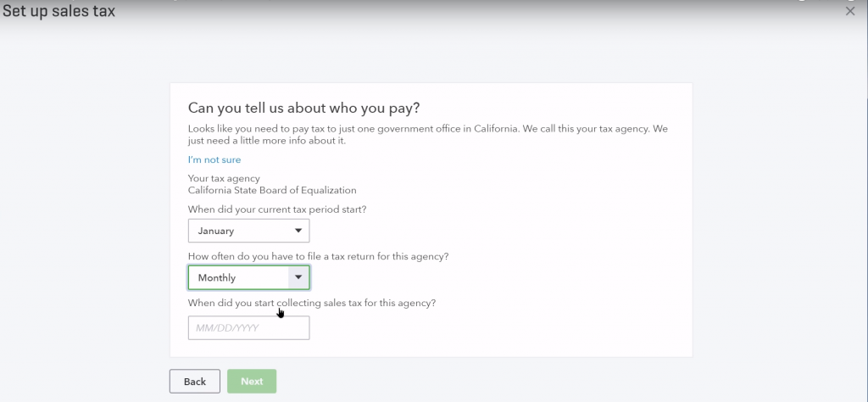Click the "Your tax agency" label

click(x=224, y=178)
